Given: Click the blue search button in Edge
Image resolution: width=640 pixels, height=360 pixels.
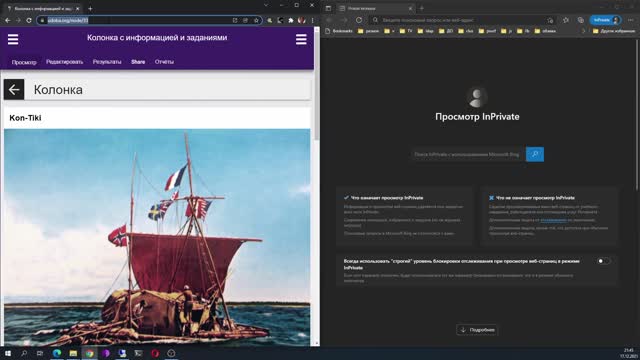Looking at the screenshot, I should coord(535,154).
